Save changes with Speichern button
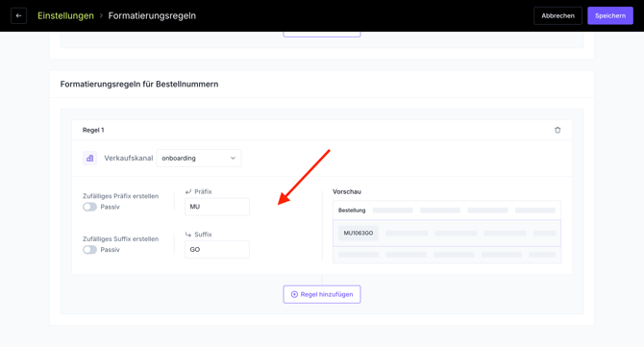This screenshot has height=347, width=644. point(610,15)
